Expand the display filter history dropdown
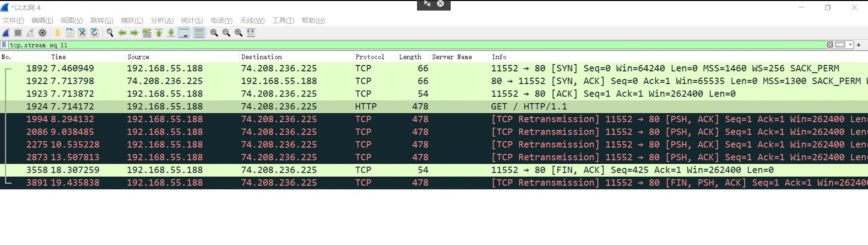868x245 pixels. point(850,45)
